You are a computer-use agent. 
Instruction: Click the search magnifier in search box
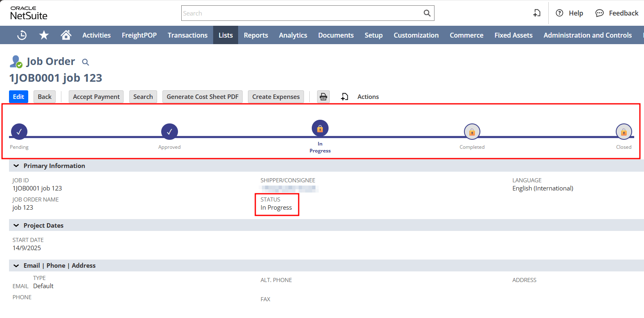(x=427, y=13)
